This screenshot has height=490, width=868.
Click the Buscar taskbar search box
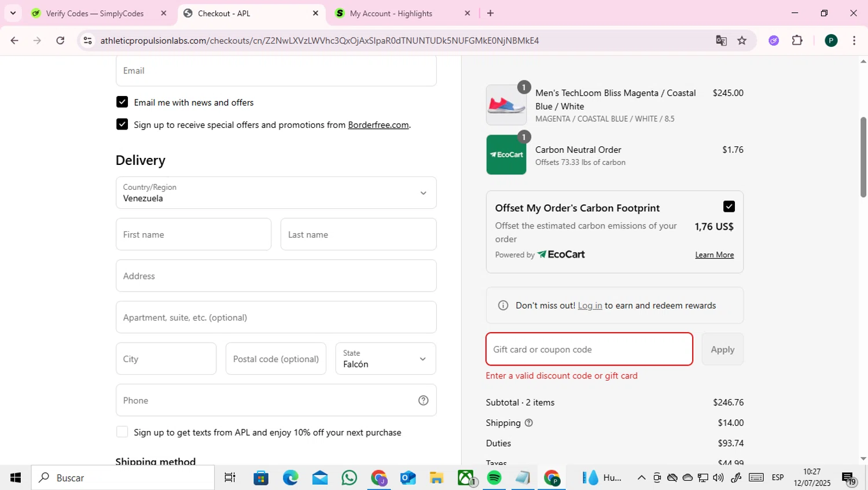(123, 478)
